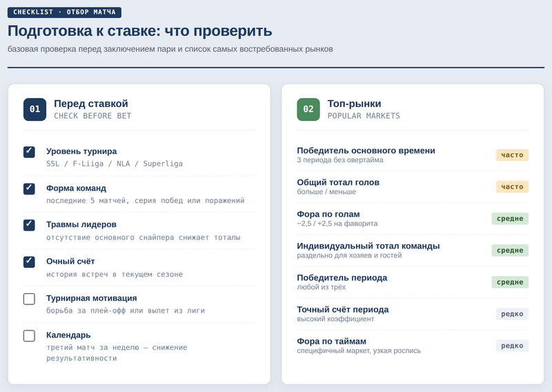Click the «Перед ставкой» section heading
The width and height of the screenshot is (552, 392).
[x=91, y=104]
